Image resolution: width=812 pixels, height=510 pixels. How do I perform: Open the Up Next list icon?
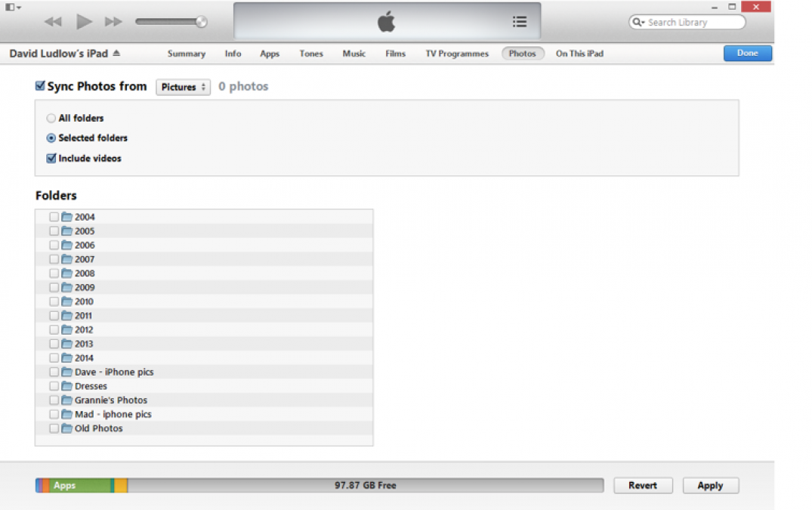pyautogui.click(x=520, y=22)
